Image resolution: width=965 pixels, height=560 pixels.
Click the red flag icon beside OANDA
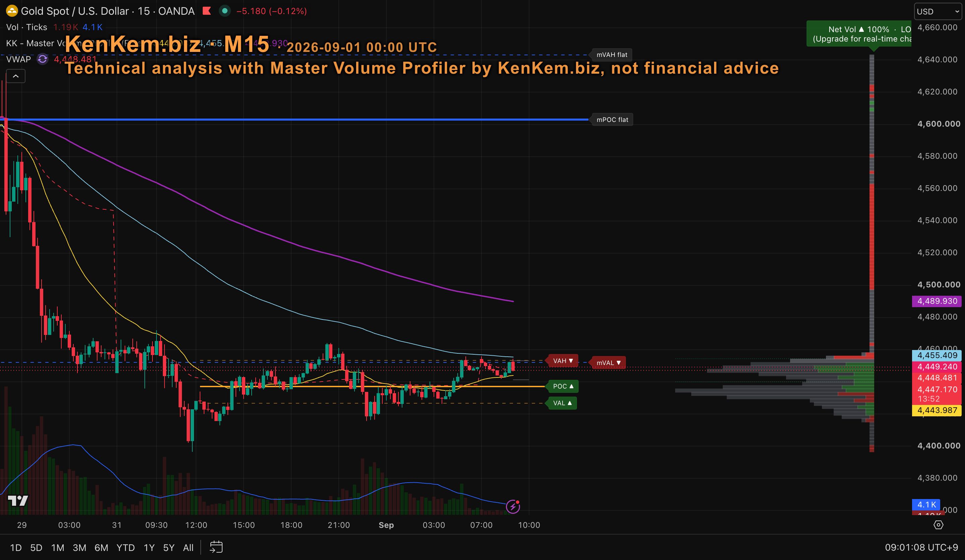pyautogui.click(x=207, y=11)
